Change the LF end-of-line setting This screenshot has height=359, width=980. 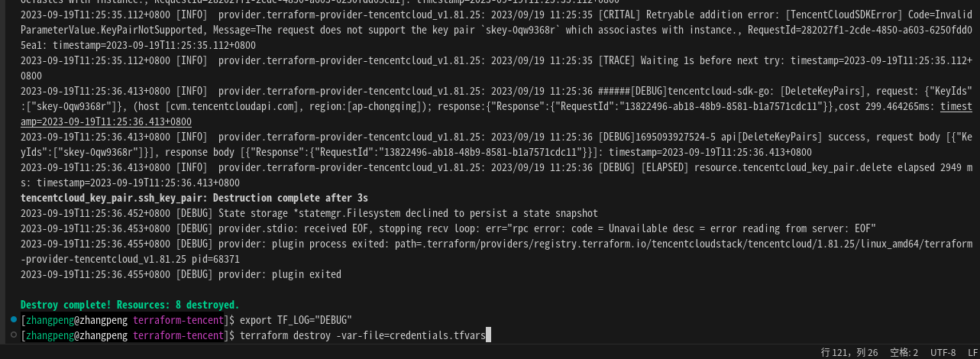point(972,352)
